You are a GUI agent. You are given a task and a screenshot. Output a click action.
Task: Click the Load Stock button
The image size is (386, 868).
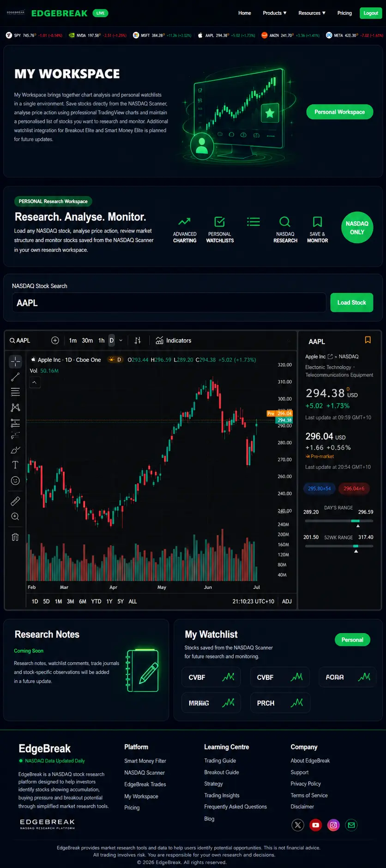352,303
